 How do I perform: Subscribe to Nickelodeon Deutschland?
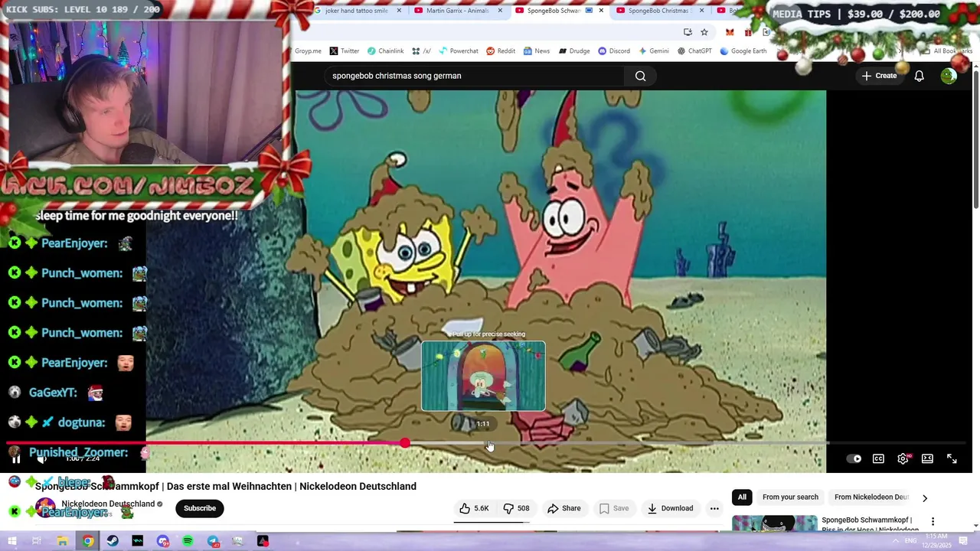[x=200, y=508]
